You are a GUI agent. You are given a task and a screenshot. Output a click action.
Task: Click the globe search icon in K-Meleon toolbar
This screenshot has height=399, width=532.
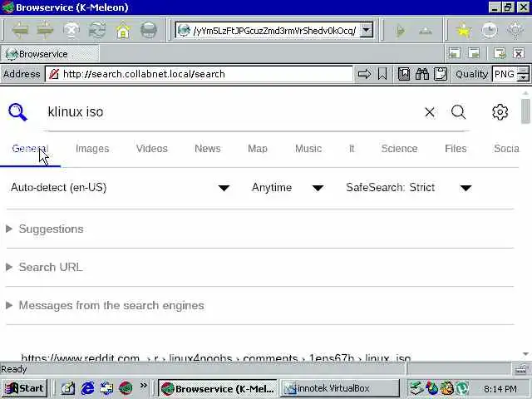(149, 30)
